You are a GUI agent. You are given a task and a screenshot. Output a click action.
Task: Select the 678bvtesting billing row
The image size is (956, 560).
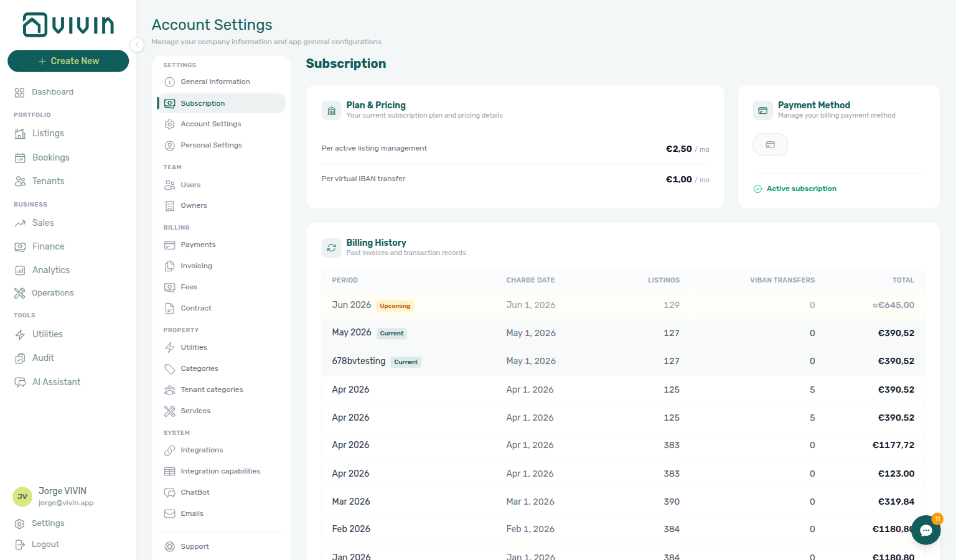623,362
